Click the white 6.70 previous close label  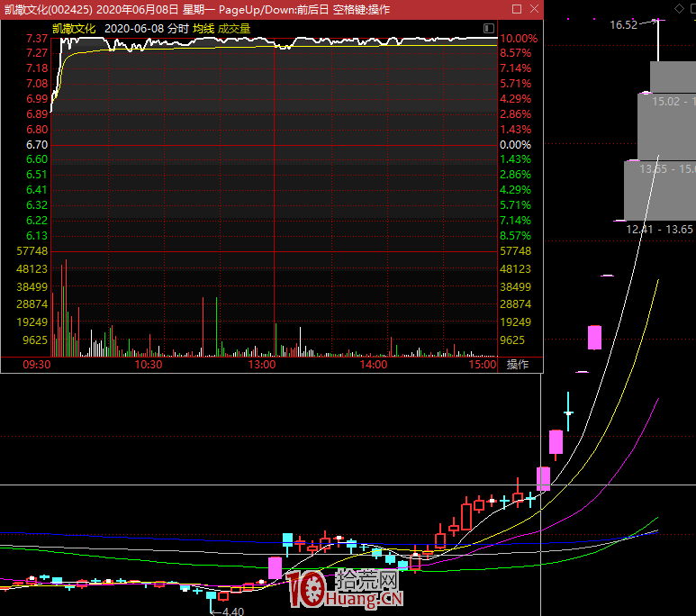click(x=37, y=145)
